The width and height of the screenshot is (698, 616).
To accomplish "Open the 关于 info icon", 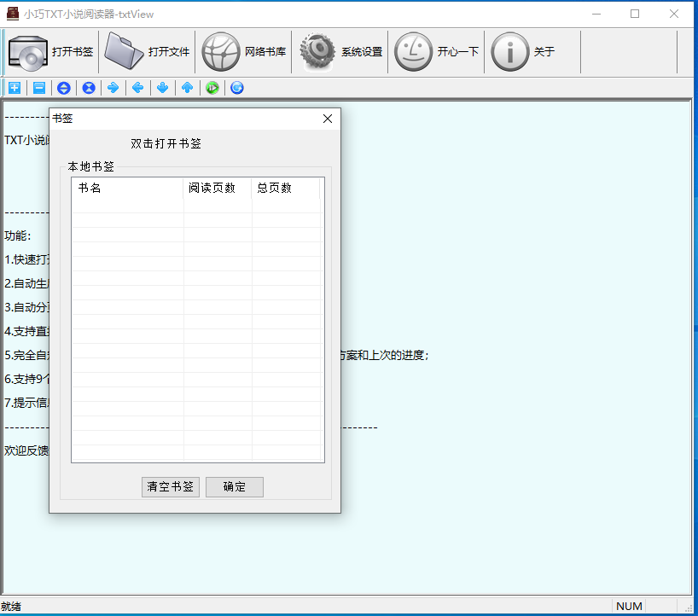I will point(510,52).
